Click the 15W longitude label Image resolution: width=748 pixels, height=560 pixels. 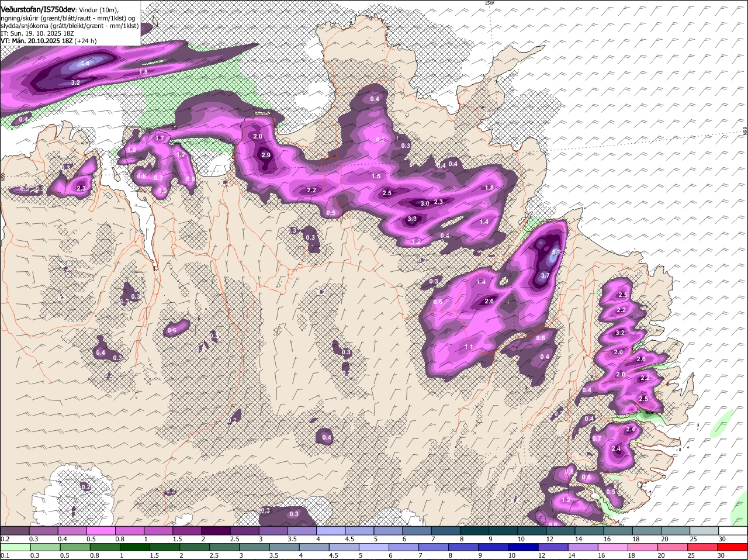click(489, 3)
